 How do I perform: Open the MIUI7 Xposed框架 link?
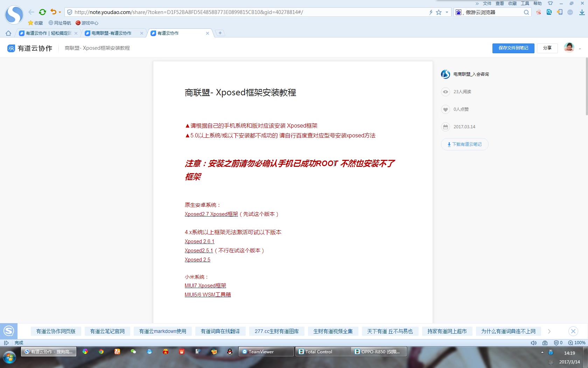[x=205, y=286]
